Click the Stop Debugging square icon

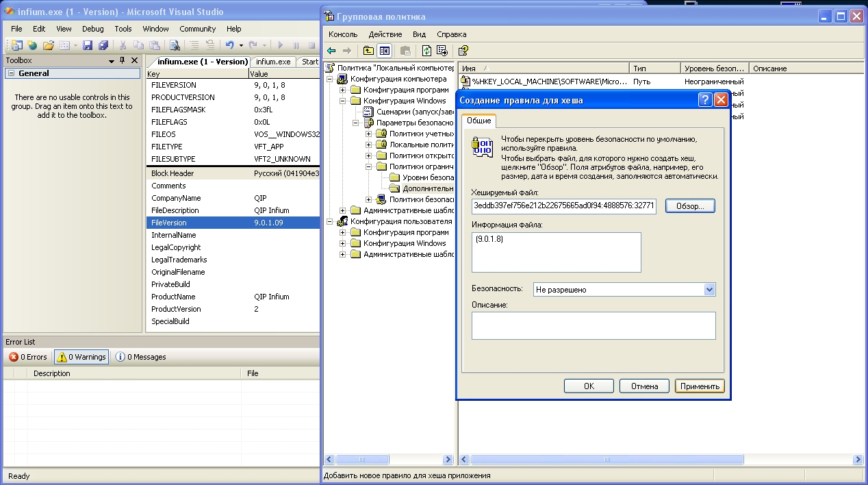(311, 45)
